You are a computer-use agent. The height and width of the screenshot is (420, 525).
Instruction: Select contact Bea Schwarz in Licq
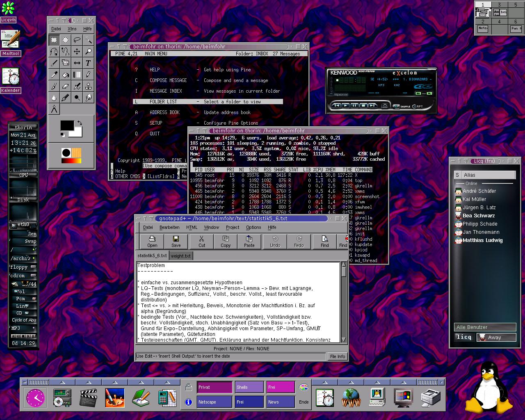click(479, 215)
